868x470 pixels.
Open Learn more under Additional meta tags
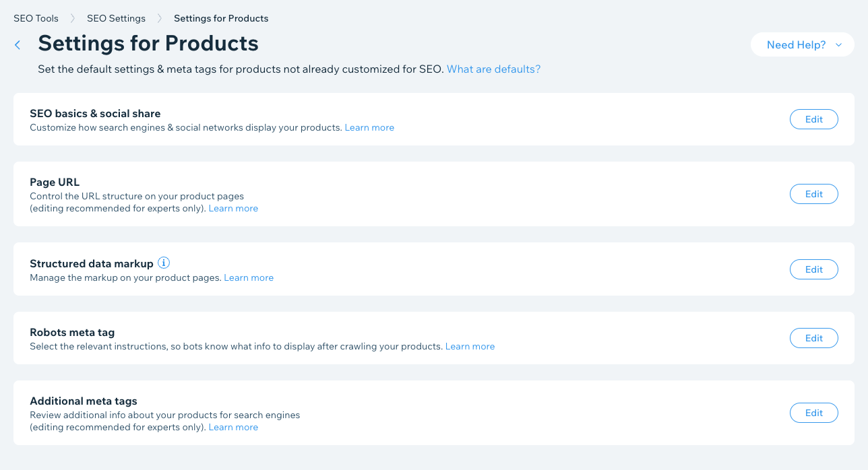(x=233, y=427)
